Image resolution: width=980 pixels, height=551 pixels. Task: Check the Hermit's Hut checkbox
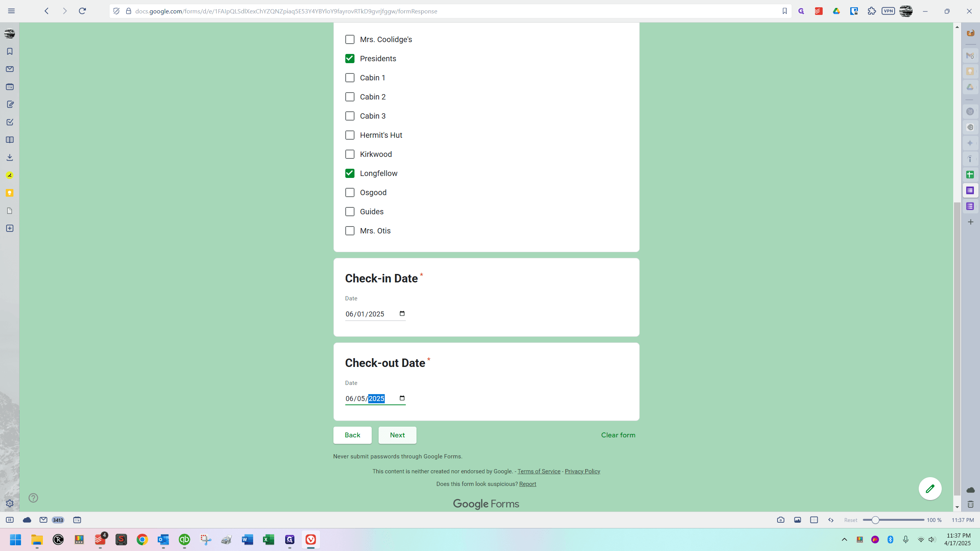pos(350,135)
